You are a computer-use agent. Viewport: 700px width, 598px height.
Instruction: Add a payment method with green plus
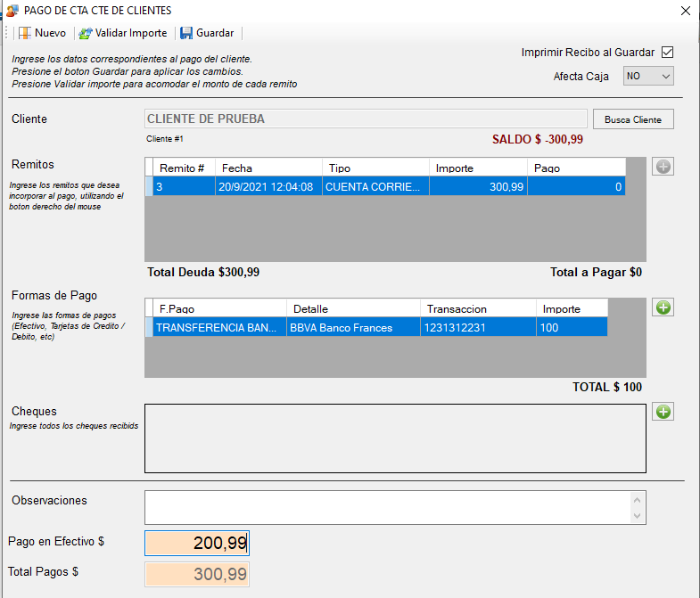[x=663, y=308]
